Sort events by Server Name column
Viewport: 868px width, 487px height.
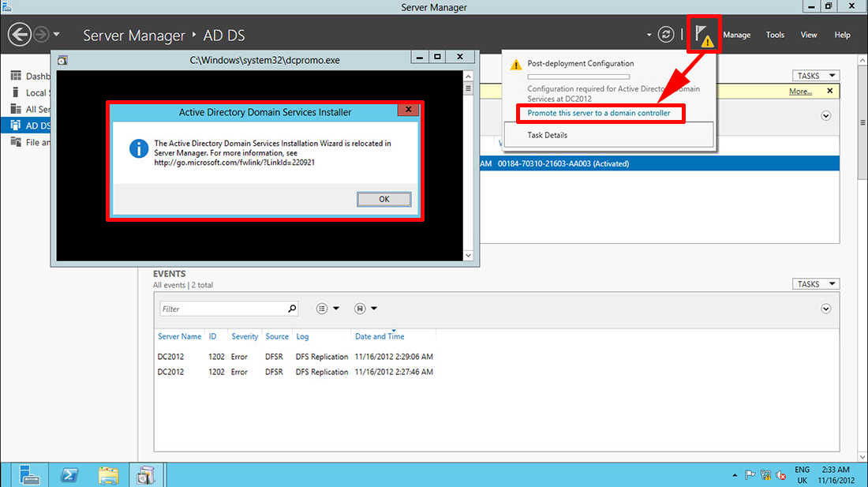point(179,336)
